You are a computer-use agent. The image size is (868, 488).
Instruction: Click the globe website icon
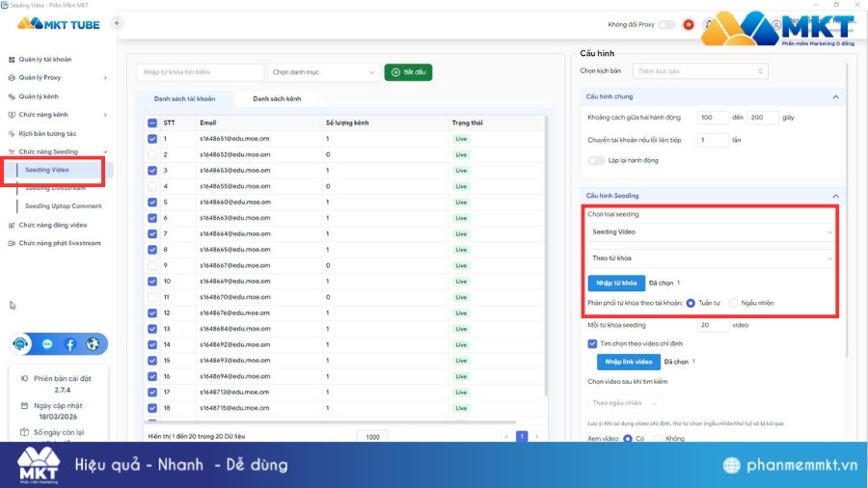[x=93, y=343]
